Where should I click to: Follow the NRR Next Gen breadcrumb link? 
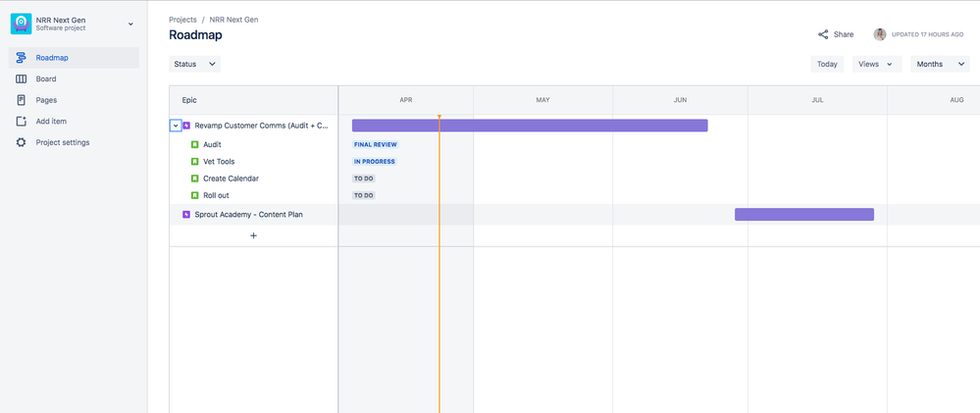(233, 20)
